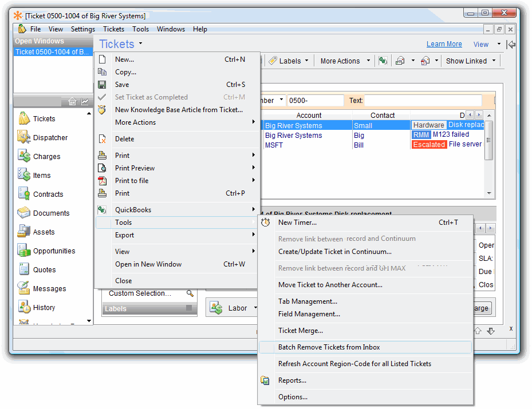Click the Text filter input field
Screen dimensions: 532x409
pos(423,101)
